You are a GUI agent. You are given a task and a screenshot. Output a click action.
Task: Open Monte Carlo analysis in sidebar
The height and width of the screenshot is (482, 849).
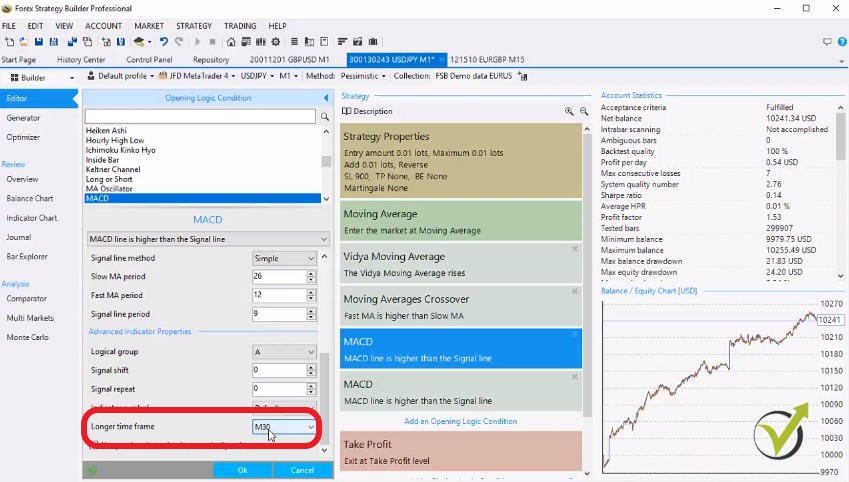[28, 337]
